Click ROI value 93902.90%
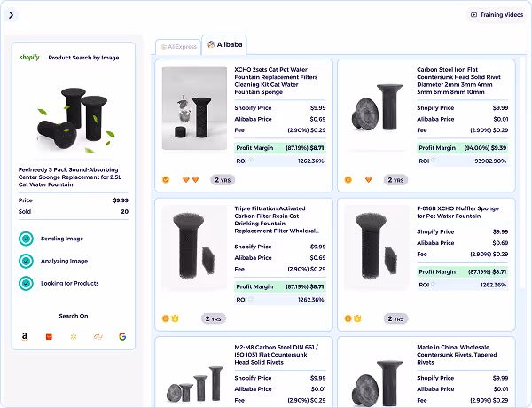Viewport: 532px width, 408px height. 490,161
